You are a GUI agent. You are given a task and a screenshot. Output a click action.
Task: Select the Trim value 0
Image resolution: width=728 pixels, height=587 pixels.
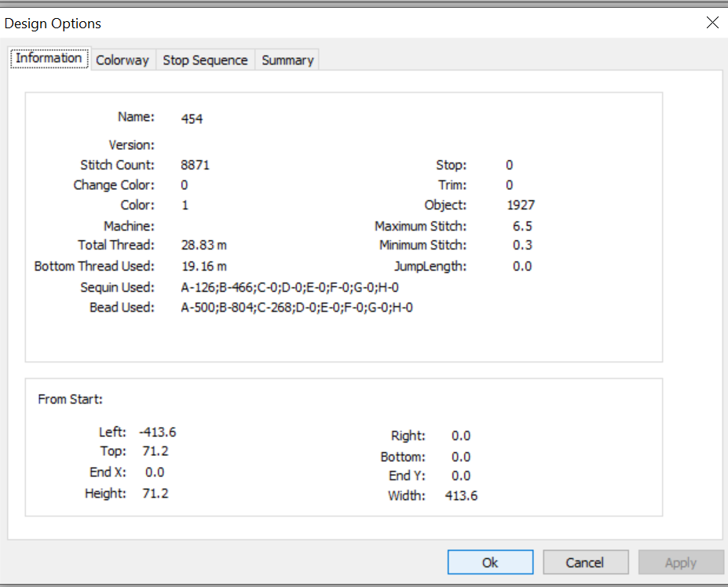point(510,185)
